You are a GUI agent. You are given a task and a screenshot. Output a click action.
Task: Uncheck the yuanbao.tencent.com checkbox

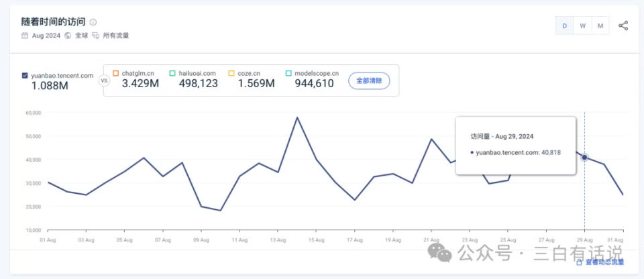pyautogui.click(x=25, y=75)
